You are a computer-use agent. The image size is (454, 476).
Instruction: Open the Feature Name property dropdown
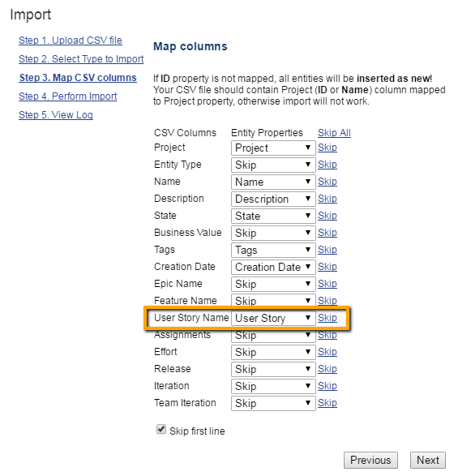pos(273,301)
